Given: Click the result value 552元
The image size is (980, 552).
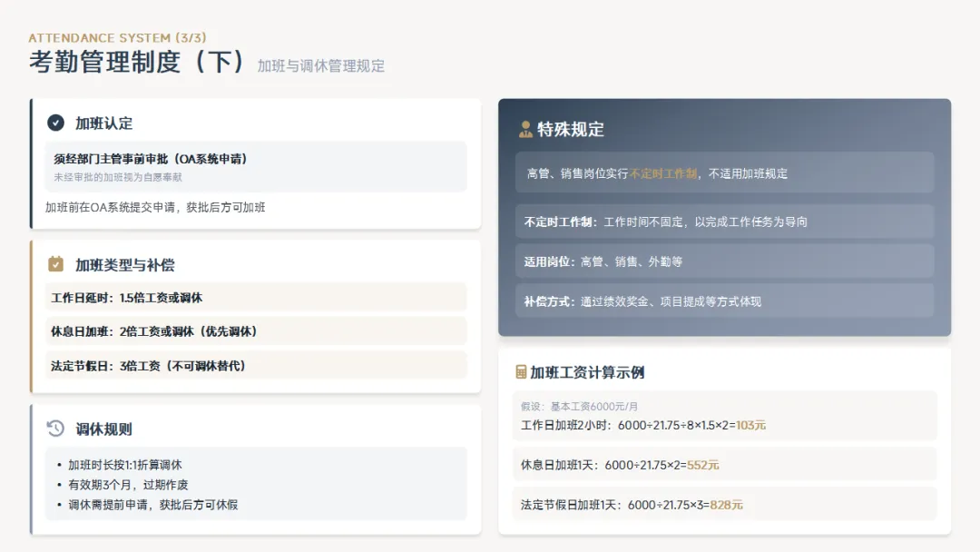Looking at the screenshot, I should (x=702, y=465).
